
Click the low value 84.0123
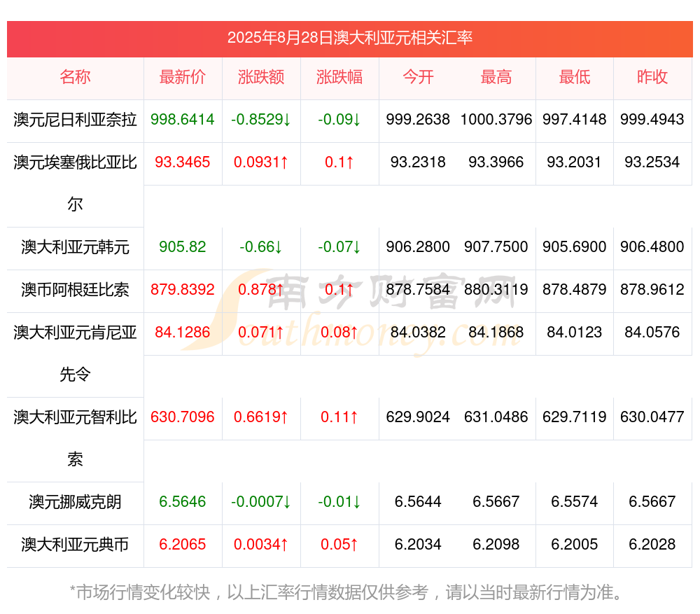coord(575,333)
